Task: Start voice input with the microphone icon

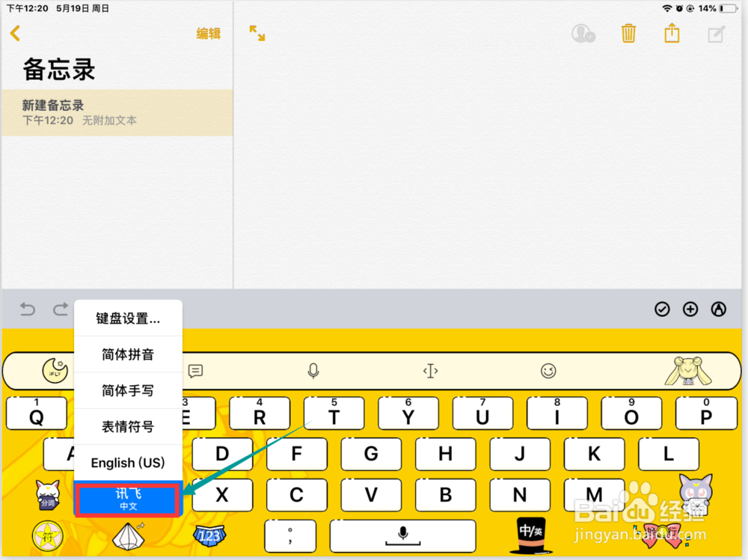Action: click(x=313, y=370)
